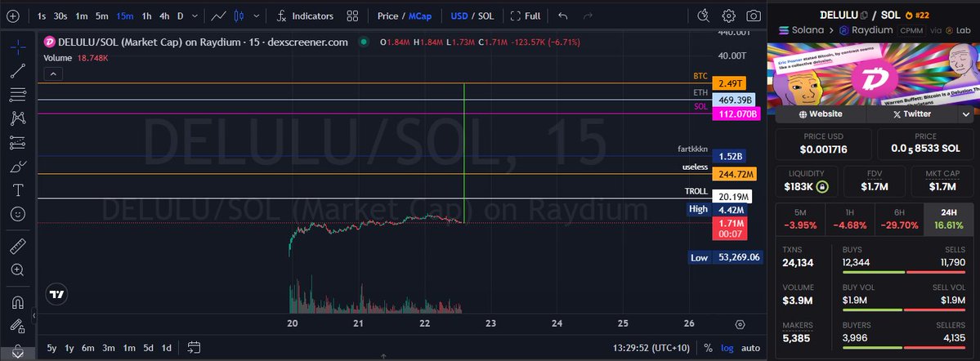
Task: Take a chart snapshot with camera icon
Action: pyautogui.click(x=754, y=16)
